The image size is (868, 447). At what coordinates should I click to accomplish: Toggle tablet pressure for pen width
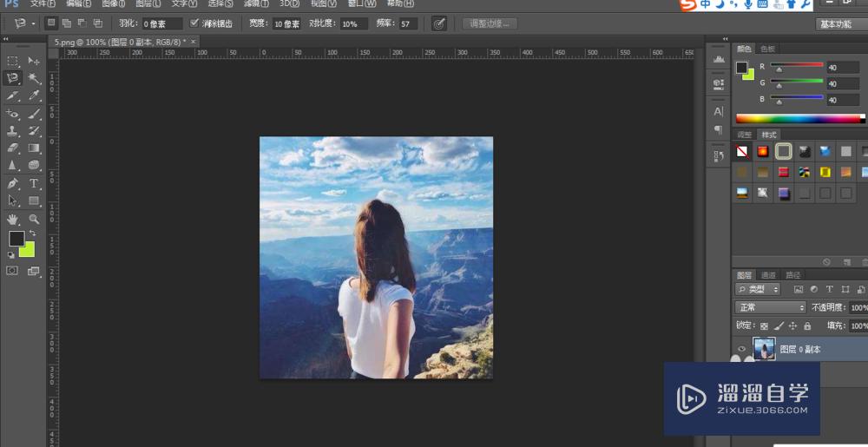439,23
